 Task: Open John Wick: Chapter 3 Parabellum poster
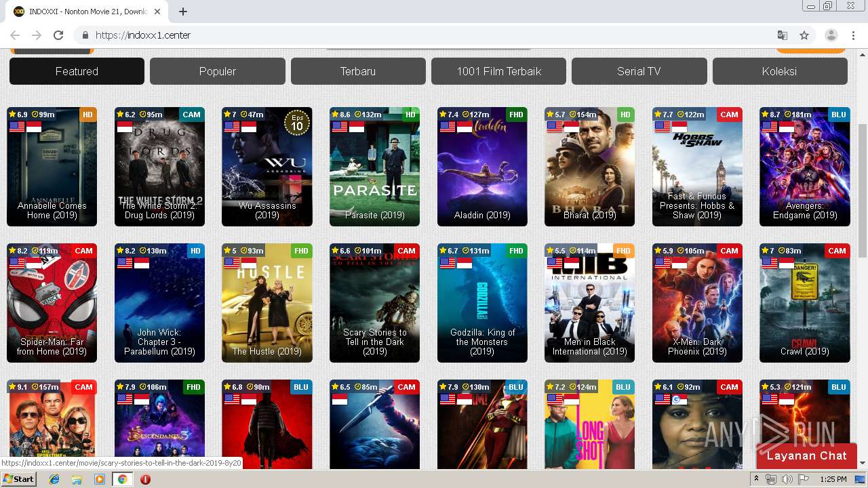coord(159,303)
